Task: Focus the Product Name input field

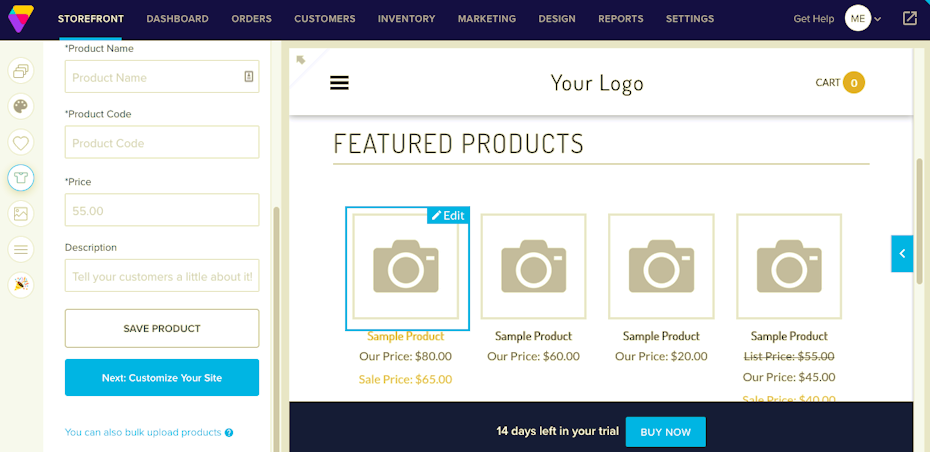Action: click(x=162, y=77)
